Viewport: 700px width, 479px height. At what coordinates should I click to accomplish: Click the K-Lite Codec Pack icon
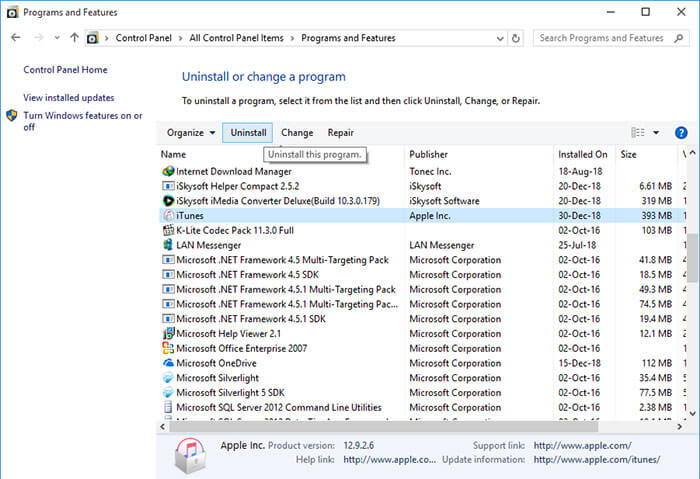(168, 230)
